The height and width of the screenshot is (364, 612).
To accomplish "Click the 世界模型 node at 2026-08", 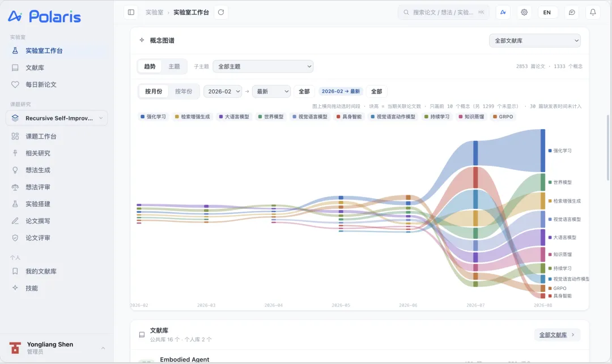I will pos(543,182).
